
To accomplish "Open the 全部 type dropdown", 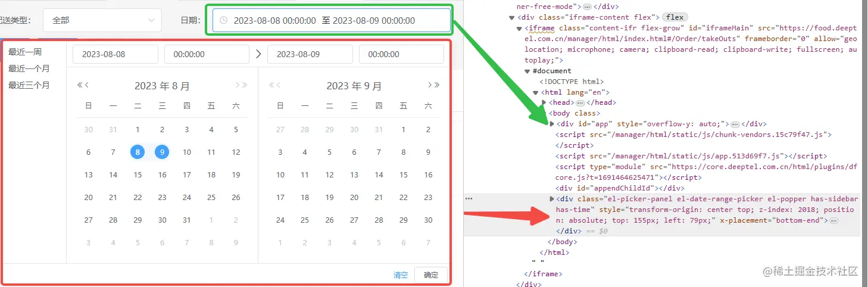I will [x=102, y=20].
